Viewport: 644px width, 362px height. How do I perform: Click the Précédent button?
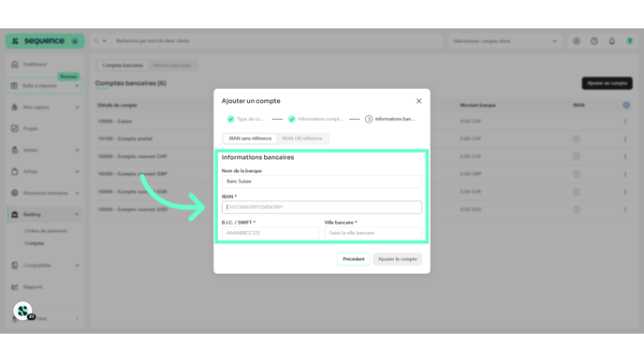pos(354,259)
